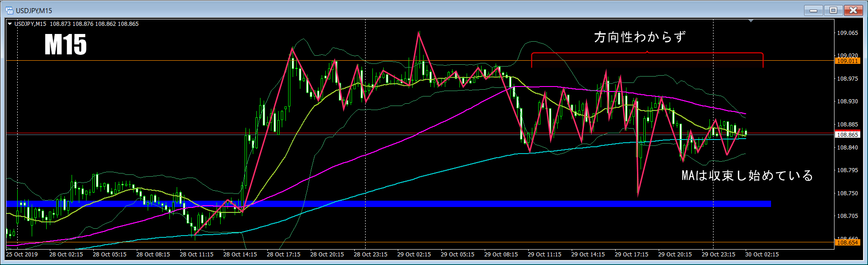Click the 108.750 price axis value
This screenshot has height=265, width=868.
pos(847,193)
